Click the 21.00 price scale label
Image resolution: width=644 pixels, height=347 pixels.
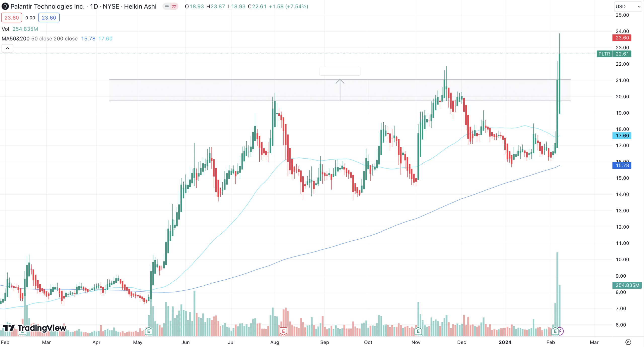click(622, 80)
